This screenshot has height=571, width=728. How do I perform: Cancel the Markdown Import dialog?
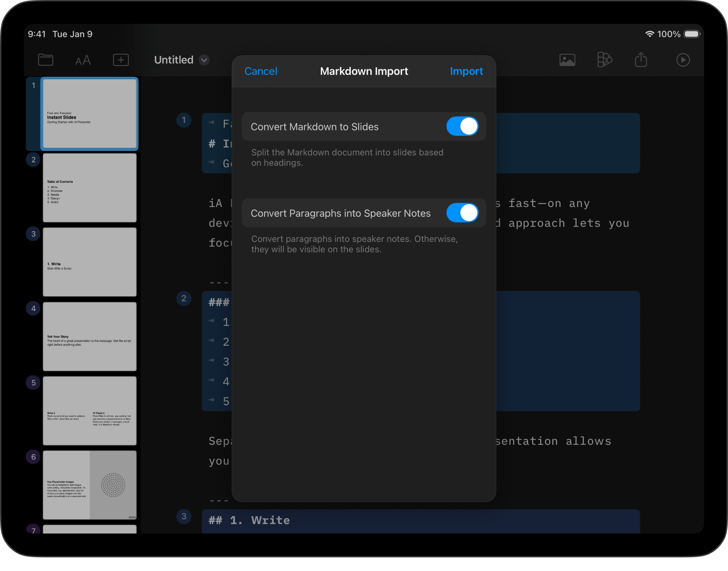[x=261, y=71]
